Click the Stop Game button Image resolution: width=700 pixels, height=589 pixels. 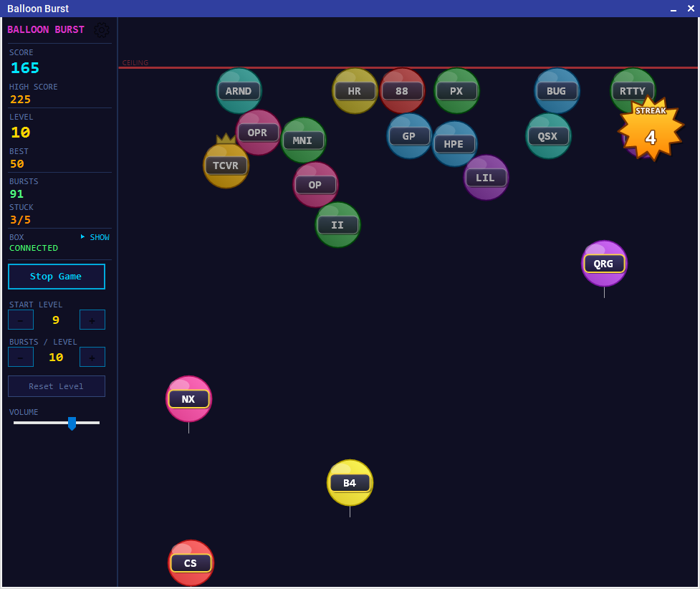click(57, 277)
